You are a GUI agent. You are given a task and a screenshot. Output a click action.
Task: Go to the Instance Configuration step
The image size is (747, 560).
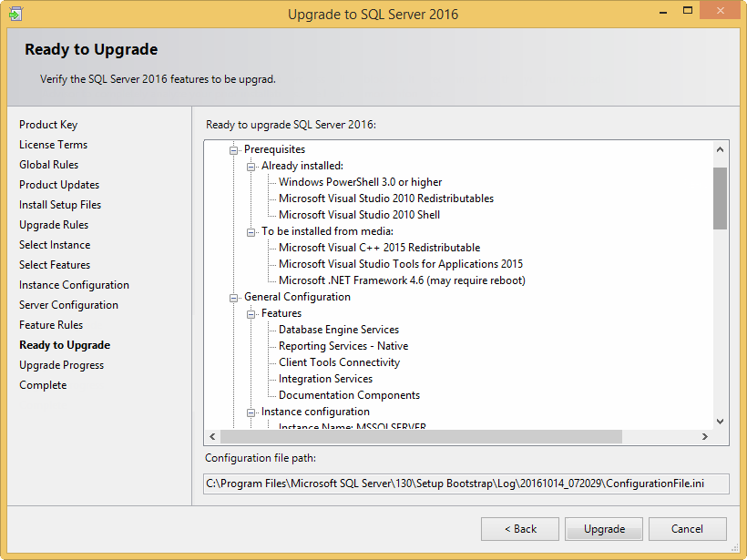coord(74,285)
